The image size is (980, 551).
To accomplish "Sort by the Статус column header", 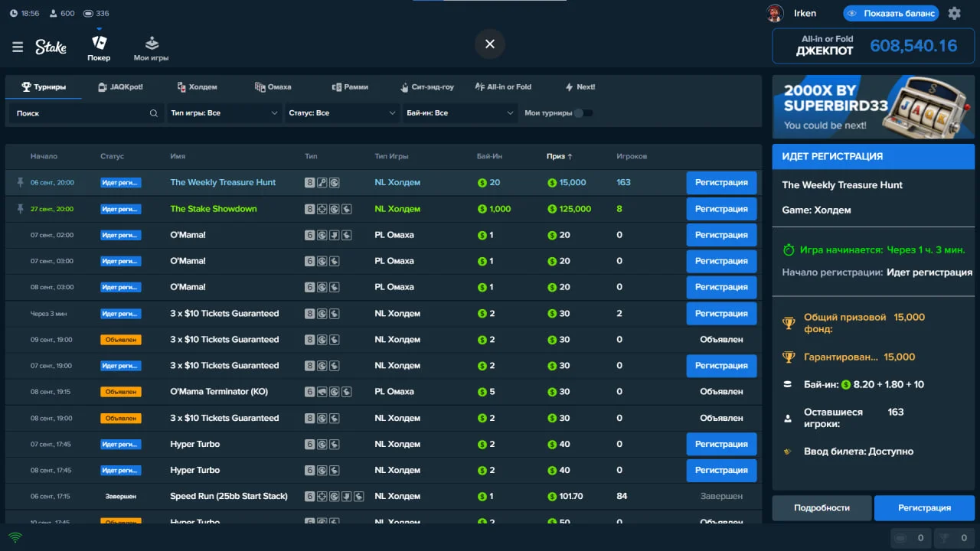I will tap(112, 156).
